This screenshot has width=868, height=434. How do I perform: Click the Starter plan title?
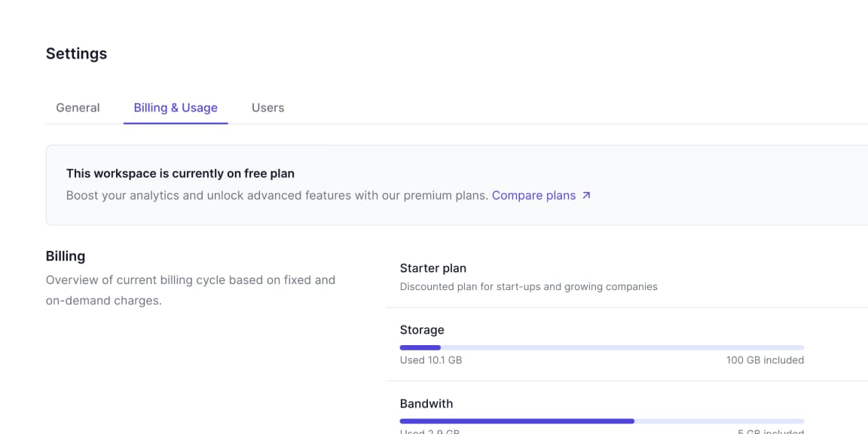pyautogui.click(x=432, y=268)
